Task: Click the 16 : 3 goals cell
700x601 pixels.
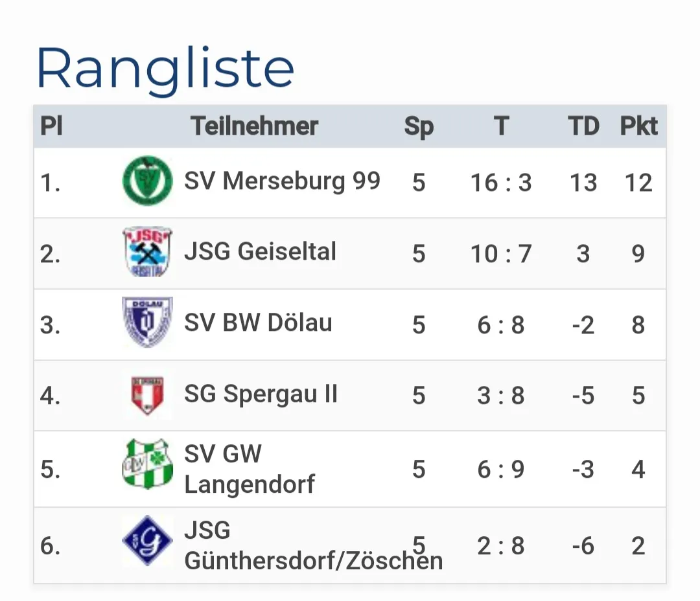Action: pos(501,183)
